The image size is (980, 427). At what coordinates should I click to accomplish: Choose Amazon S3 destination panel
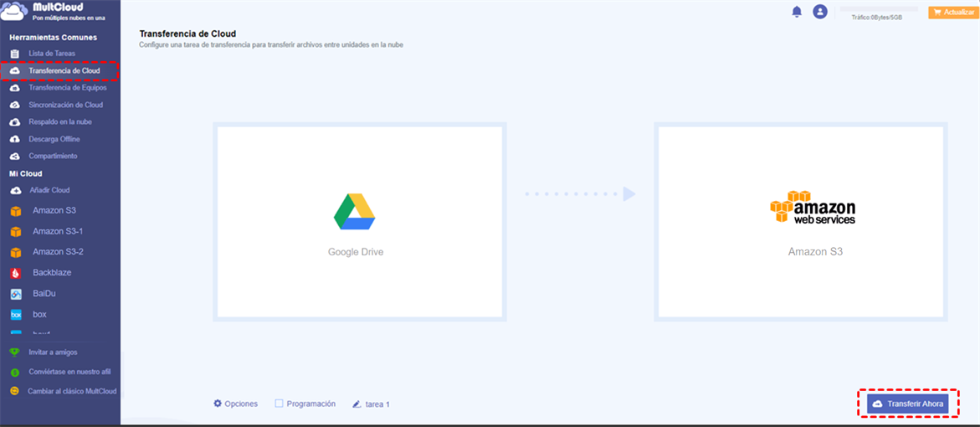[801, 222]
